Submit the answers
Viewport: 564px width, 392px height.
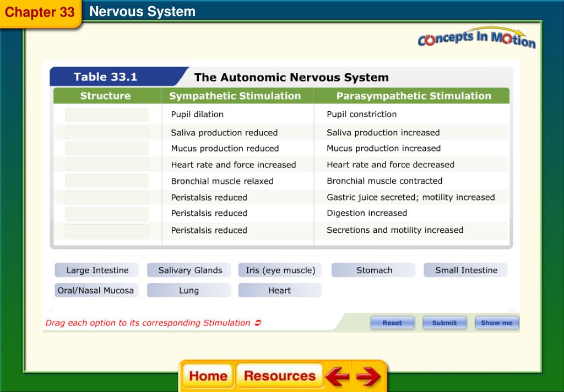[x=444, y=323]
